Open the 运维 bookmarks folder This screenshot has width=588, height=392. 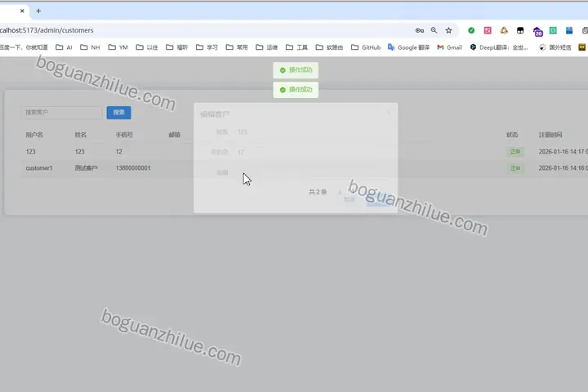click(x=266, y=47)
